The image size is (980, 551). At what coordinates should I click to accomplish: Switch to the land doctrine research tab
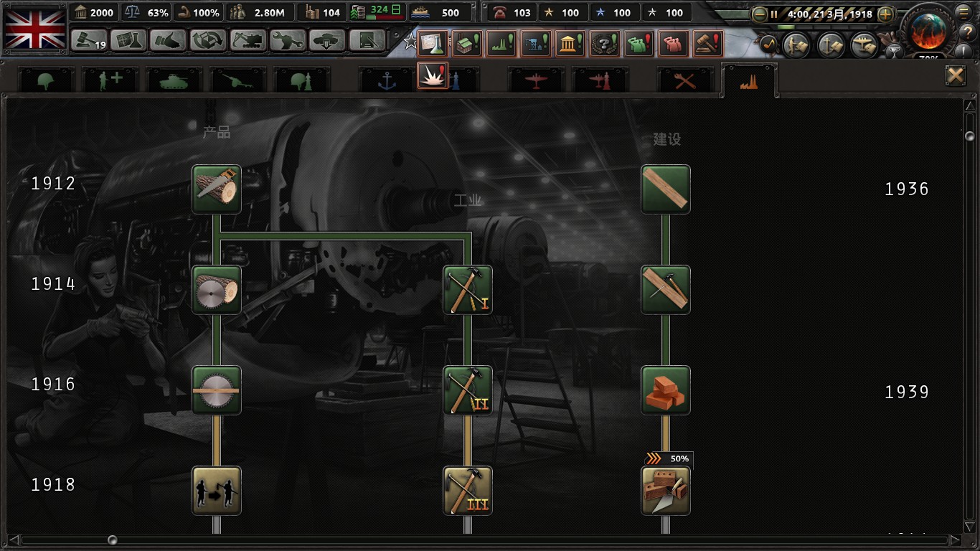pos(302,80)
